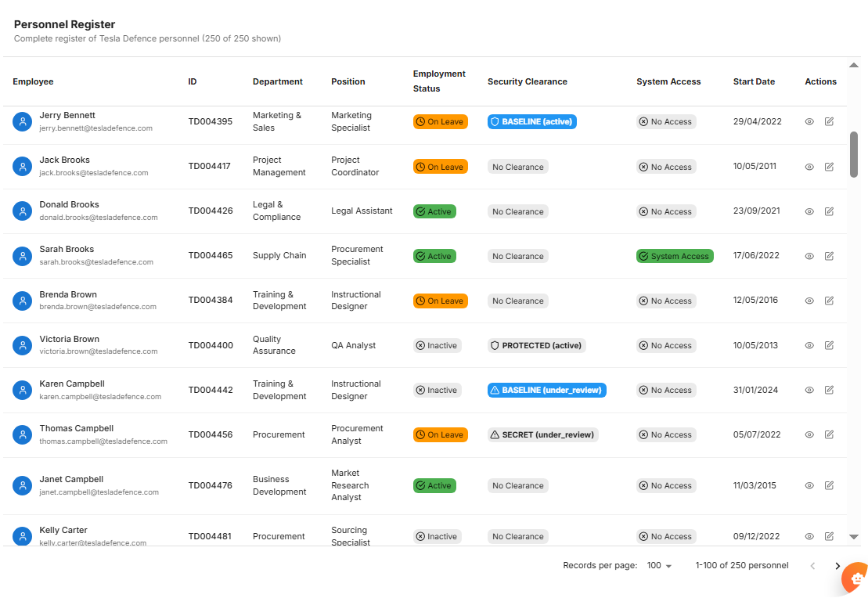Screen dimensions: 868x598
Task: Click the Department column header
Action: coord(277,82)
